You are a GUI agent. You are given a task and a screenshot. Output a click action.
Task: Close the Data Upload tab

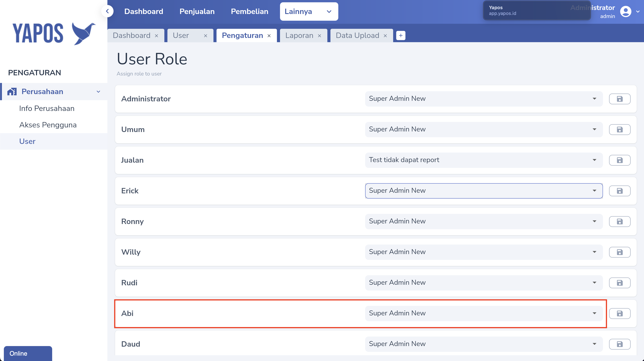click(x=385, y=36)
